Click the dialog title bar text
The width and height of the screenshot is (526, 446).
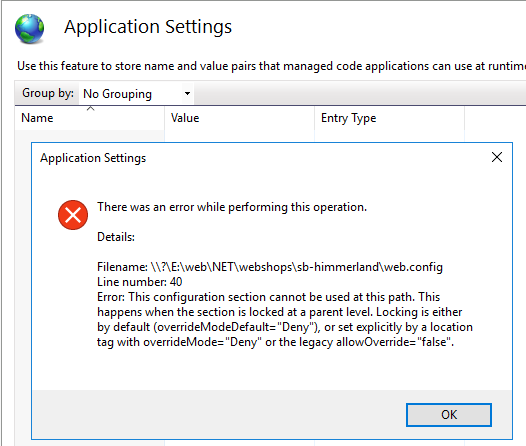point(93,158)
